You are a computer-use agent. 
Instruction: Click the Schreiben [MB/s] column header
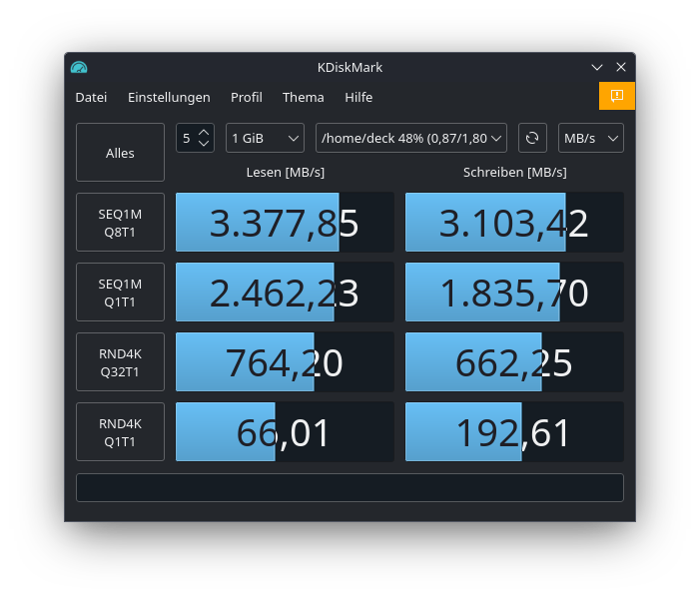click(514, 173)
